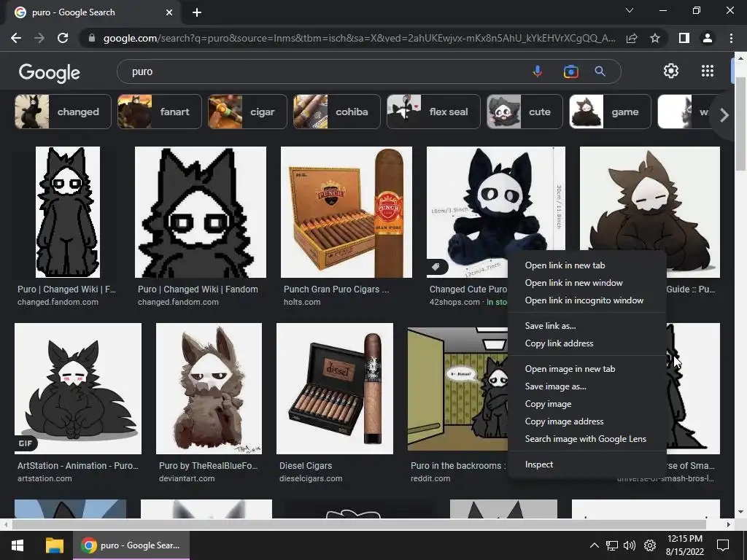Click the address bar URL

359,38
